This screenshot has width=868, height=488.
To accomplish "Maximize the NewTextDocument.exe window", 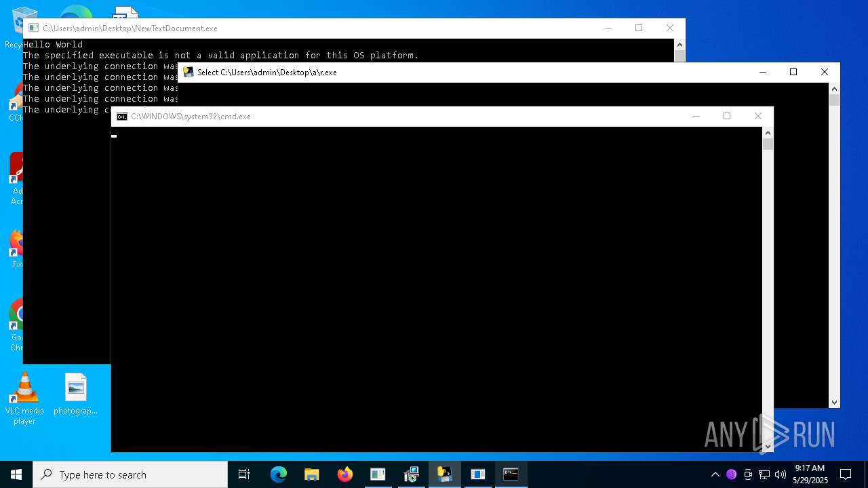I will point(639,28).
